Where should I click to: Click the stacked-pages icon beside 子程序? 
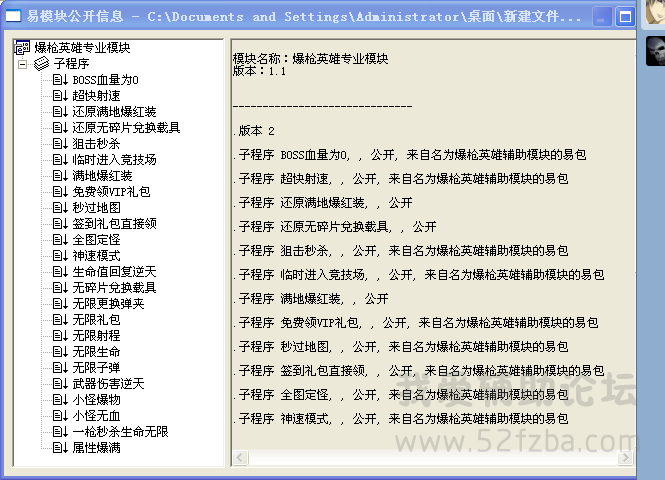42,64
